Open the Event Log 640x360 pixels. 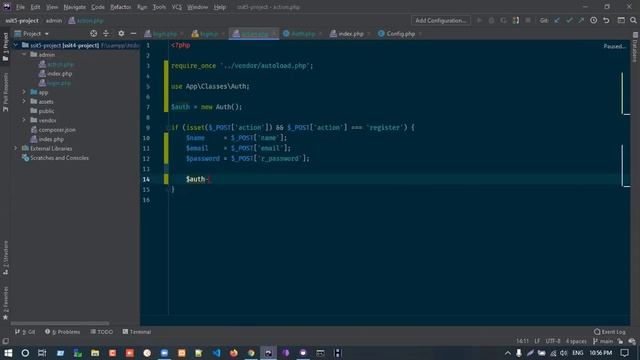coord(609,332)
